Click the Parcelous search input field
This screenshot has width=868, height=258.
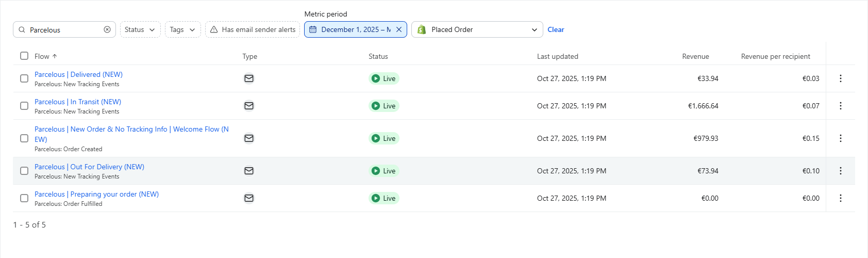pyautogui.click(x=64, y=29)
